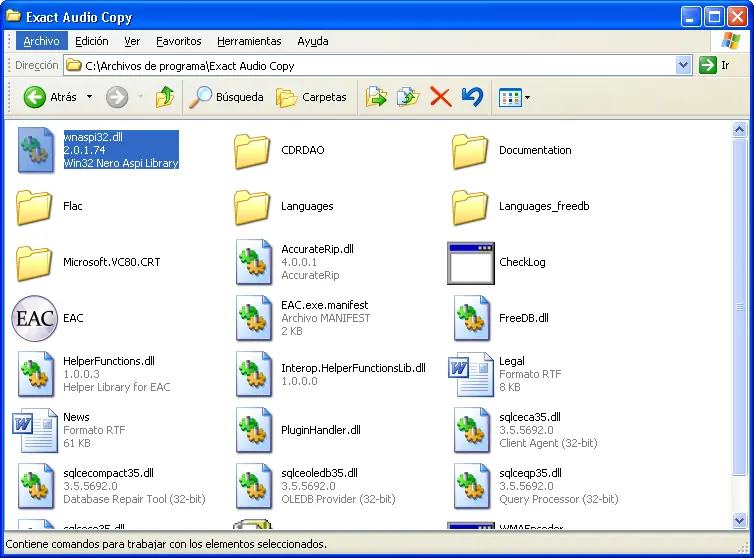This screenshot has width=754, height=558.
Task: Open the Archivo menu
Action: tap(41, 41)
